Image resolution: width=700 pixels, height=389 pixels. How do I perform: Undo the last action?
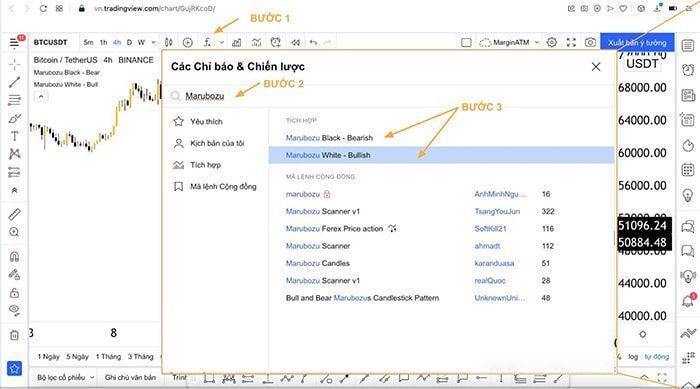pos(313,42)
